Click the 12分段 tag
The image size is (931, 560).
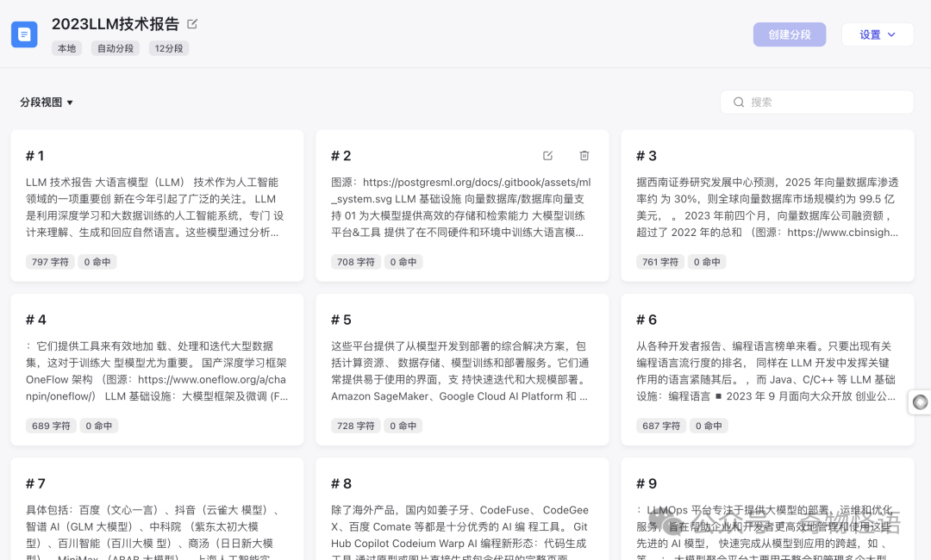click(x=168, y=48)
